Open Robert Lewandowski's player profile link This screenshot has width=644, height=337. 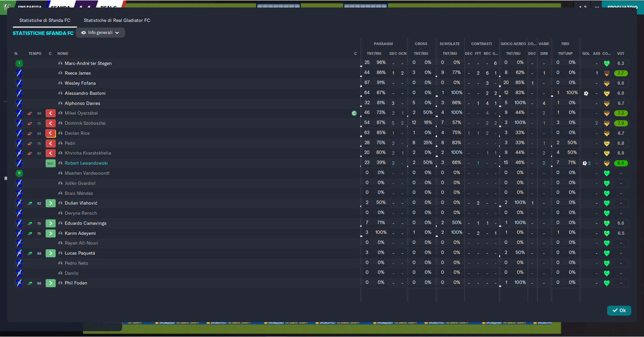pos(86,163)
